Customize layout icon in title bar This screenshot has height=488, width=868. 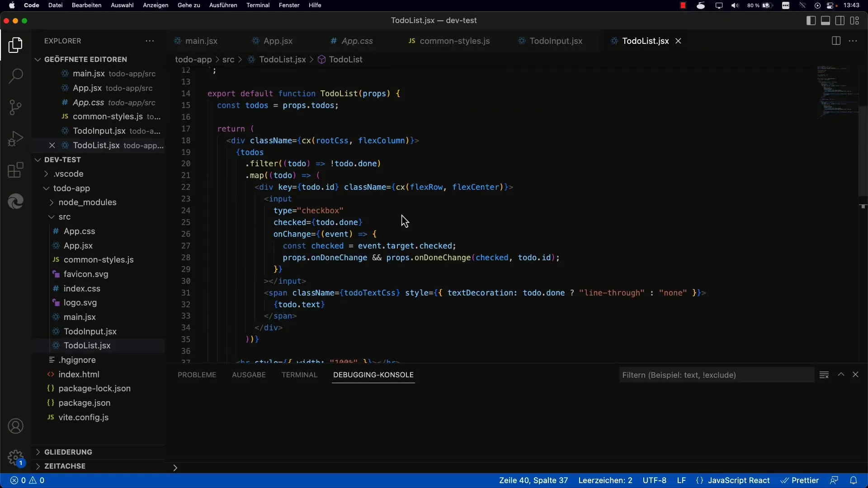click(854, 20)
